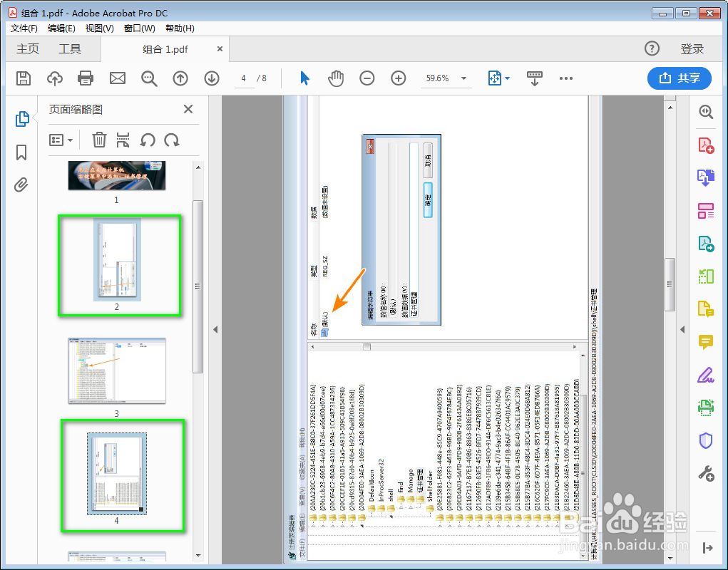Click the thumbnail panel scrollbar down arrow
The image size is (728, 570).
pyautogui.click(x=198, y=555)
